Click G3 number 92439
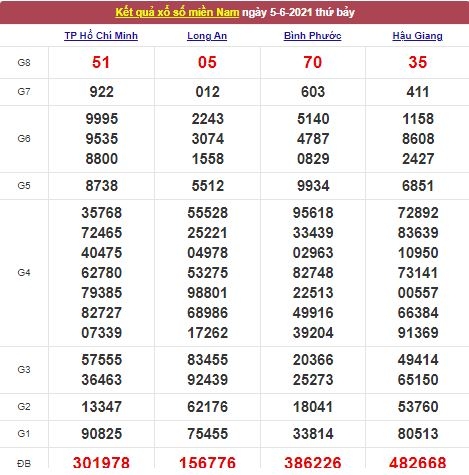469x475 pixels. (x=207, y=380)
